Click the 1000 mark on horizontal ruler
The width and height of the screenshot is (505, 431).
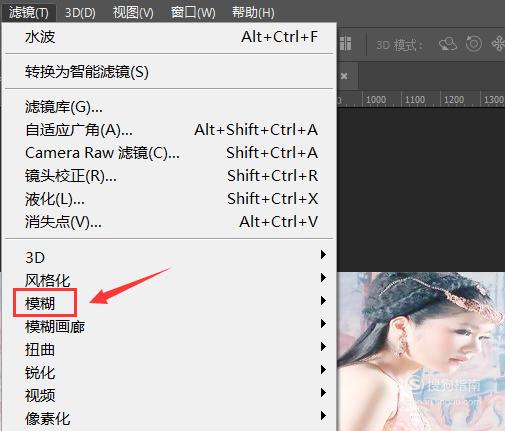pos(376,100)
